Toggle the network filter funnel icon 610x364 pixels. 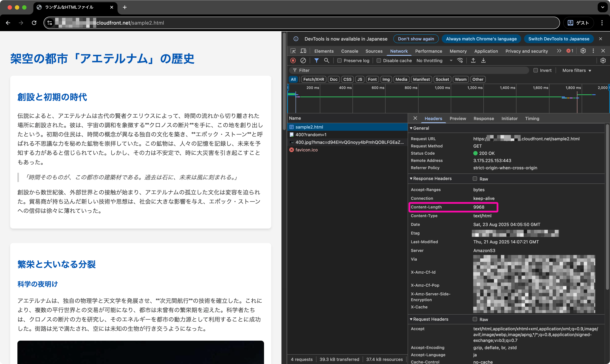coord(317,60)
